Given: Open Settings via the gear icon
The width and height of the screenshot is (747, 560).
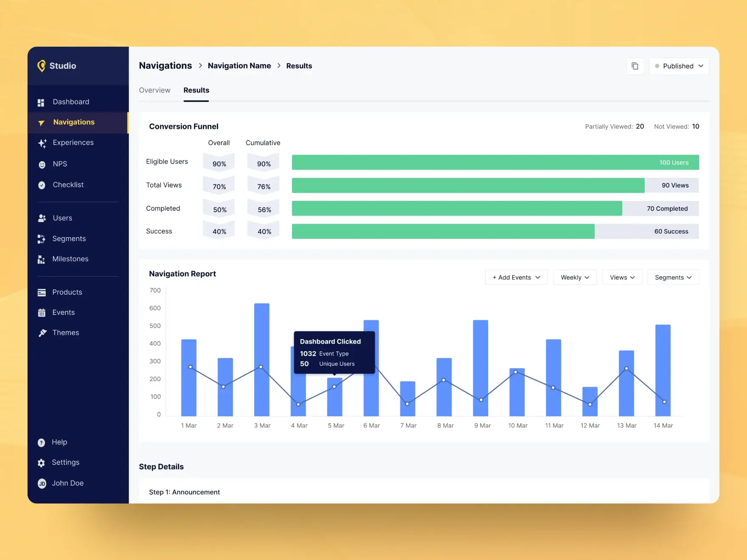Looking at the screenshot, I should click(41, 463).
